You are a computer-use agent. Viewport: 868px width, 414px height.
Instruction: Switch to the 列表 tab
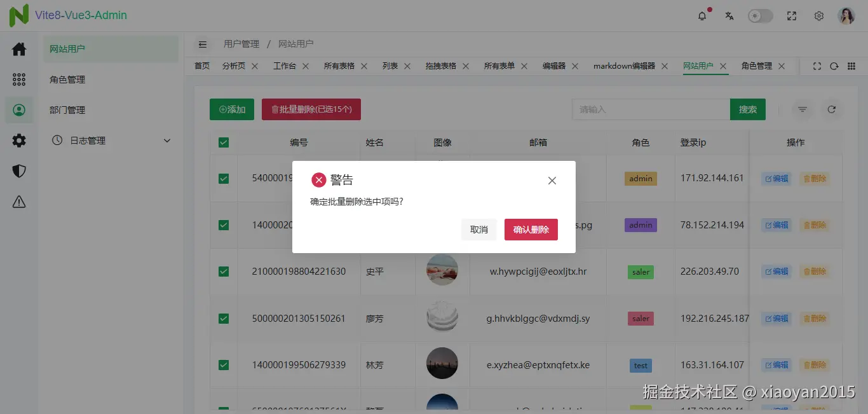click(x=390, y=66)
